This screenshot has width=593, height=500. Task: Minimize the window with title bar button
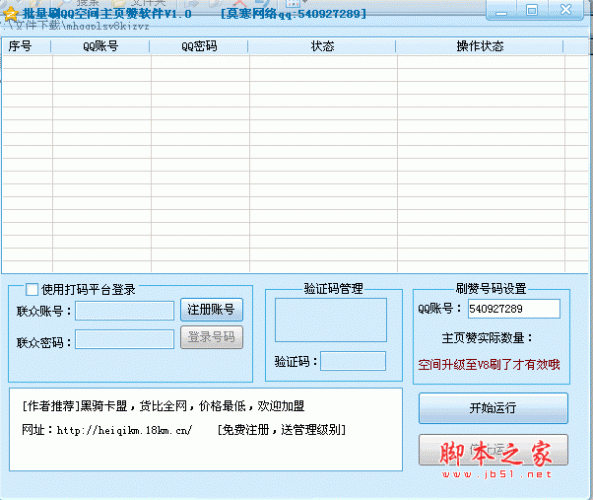coord(501,11)
